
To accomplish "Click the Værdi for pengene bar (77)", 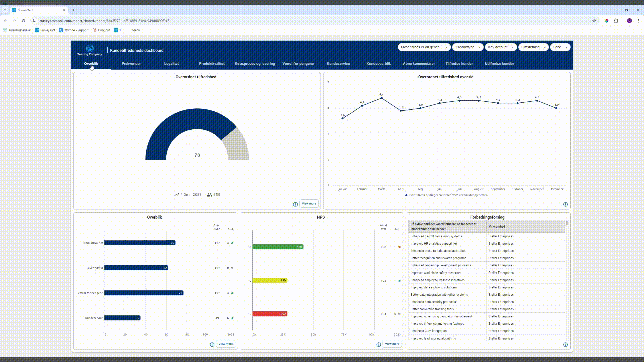I will 144,293.
